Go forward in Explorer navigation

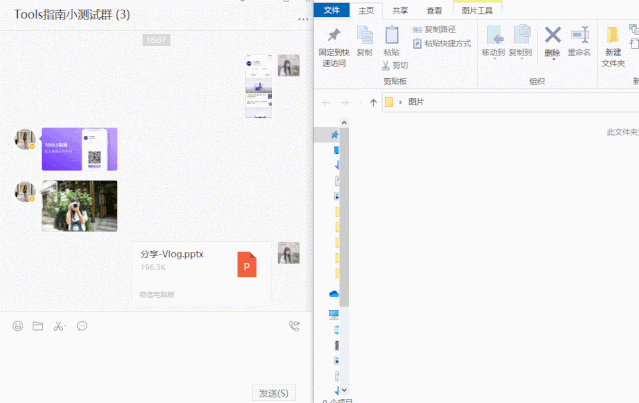pos(345,102)
